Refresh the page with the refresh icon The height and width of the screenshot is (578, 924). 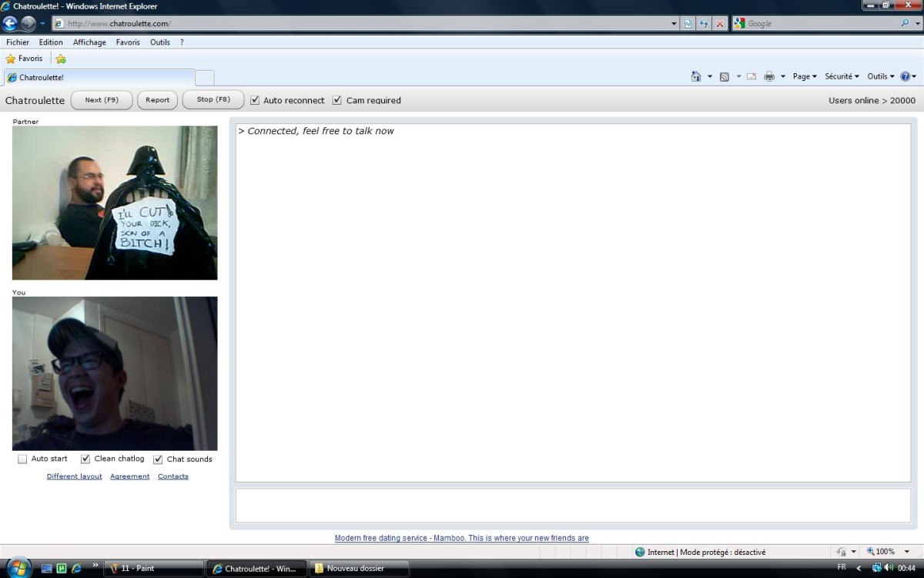[704, 24]
